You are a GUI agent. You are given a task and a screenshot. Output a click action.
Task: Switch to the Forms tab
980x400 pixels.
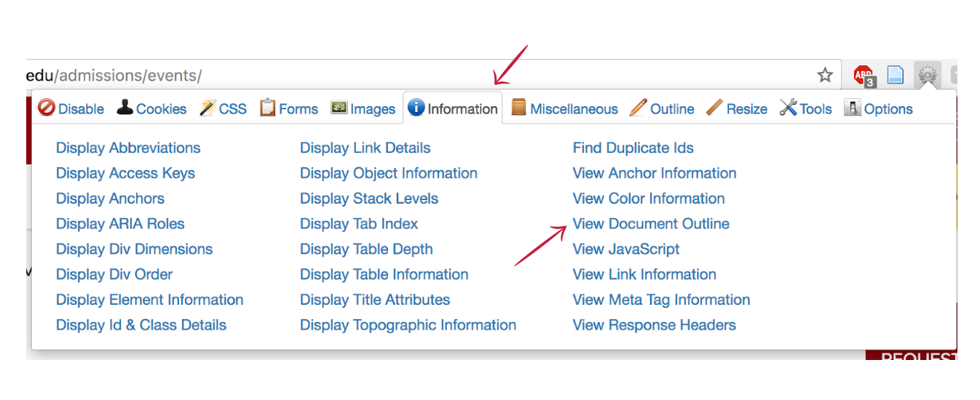click(x=289, y=109)
